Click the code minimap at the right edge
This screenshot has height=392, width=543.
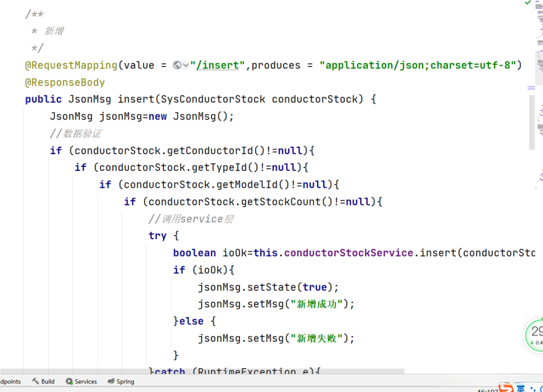[540, 93]
